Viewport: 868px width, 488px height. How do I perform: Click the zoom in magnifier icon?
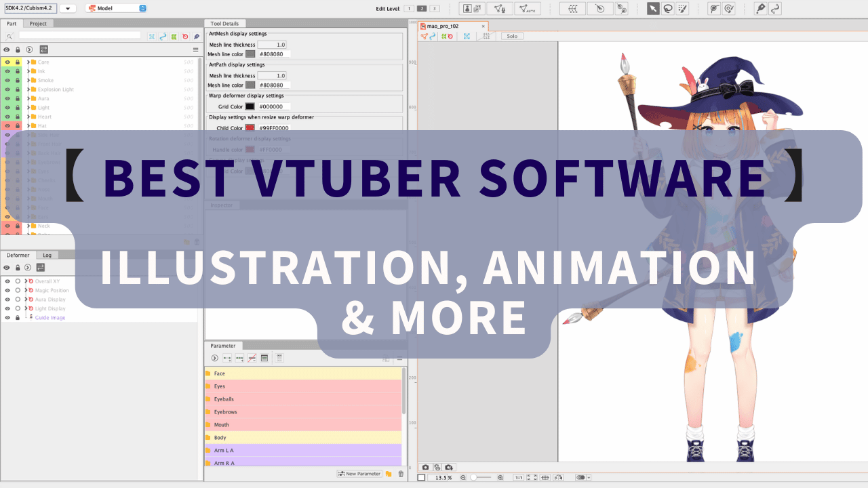pyautogui.click(x=500, y=478)
